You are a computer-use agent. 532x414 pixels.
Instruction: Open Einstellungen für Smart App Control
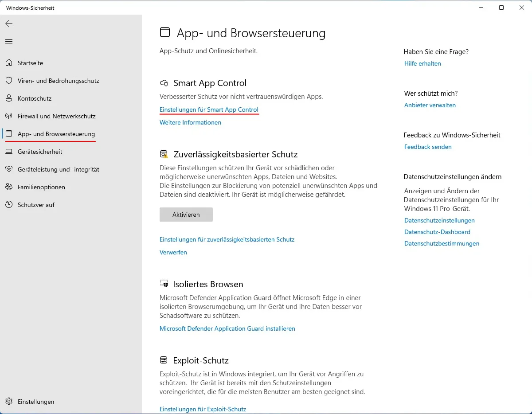tap(209, 109)
